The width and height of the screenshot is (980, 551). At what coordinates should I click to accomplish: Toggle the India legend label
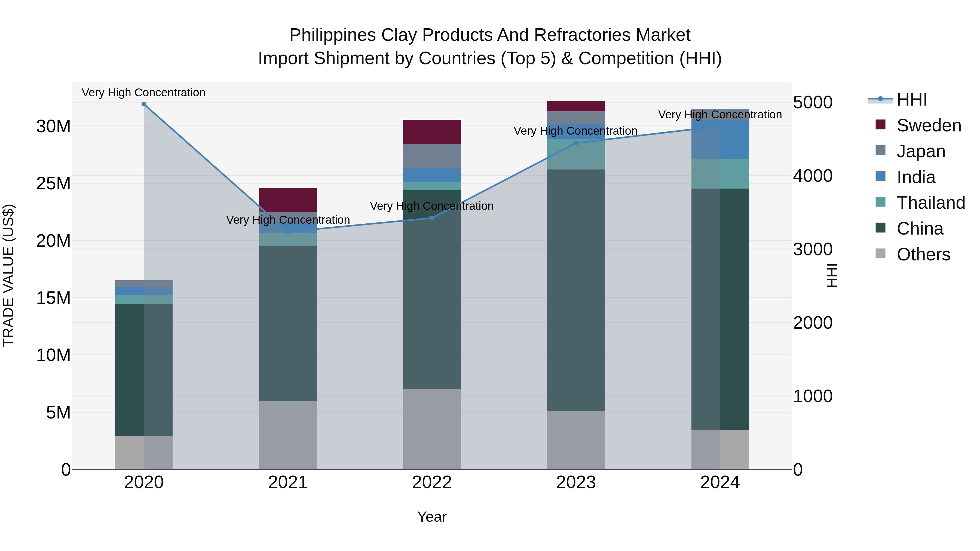pos(916,177)
